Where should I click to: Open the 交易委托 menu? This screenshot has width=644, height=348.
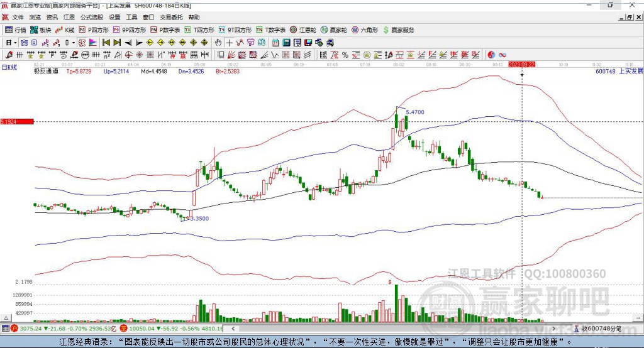pos(171,17)
